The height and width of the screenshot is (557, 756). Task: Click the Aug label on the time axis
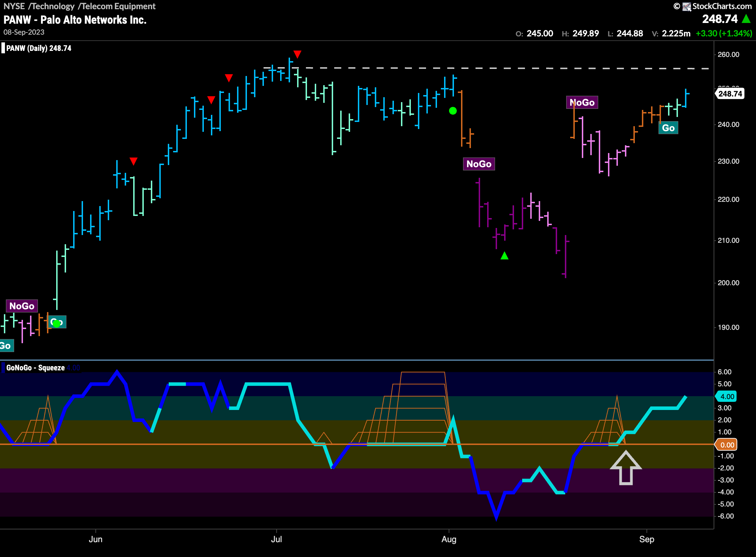pos(449,539)
